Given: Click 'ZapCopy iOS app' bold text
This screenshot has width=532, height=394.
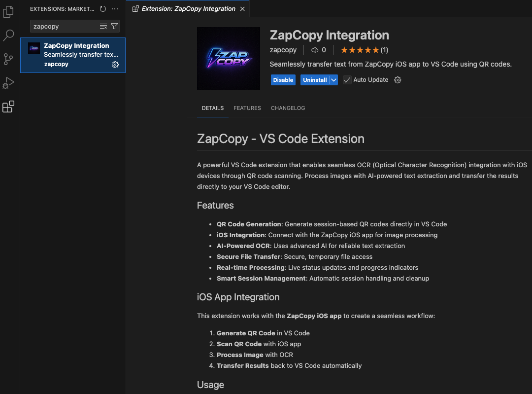Looking at the screenshot, I should tap(314, 316).
